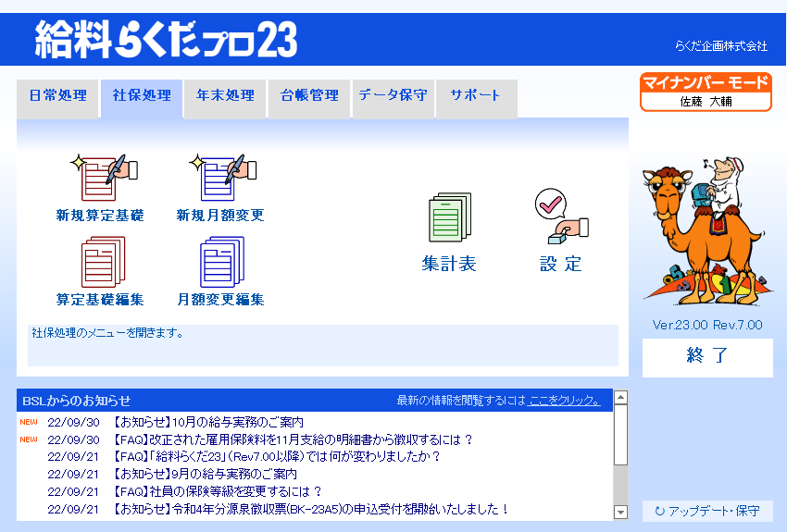Image resolution: width=787 pixels, height=532 pixels.
Task: Open FAQ 社員の保険等級を変更するには news
Action: tap(217, 491)
